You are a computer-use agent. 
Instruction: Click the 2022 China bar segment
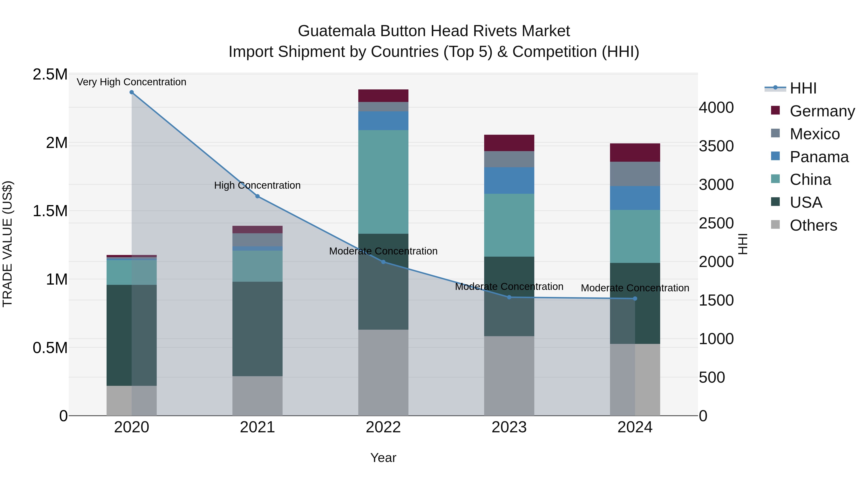[383, 182]
